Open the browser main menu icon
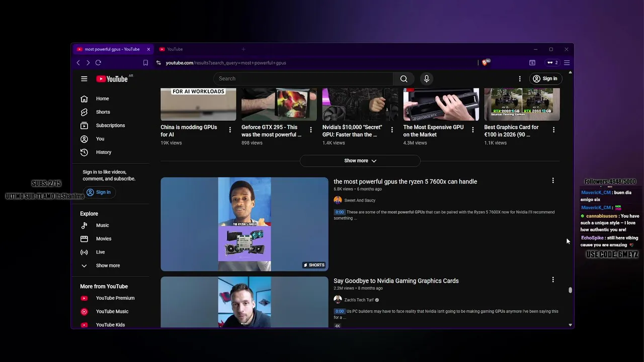This screenshot has height=362, width=644. click(567, 63)
